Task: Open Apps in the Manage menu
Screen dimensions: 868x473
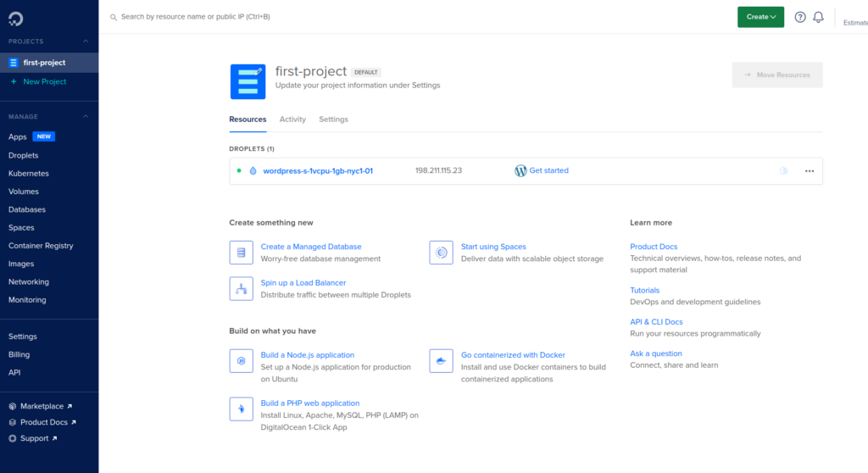Action: point(17,136)
